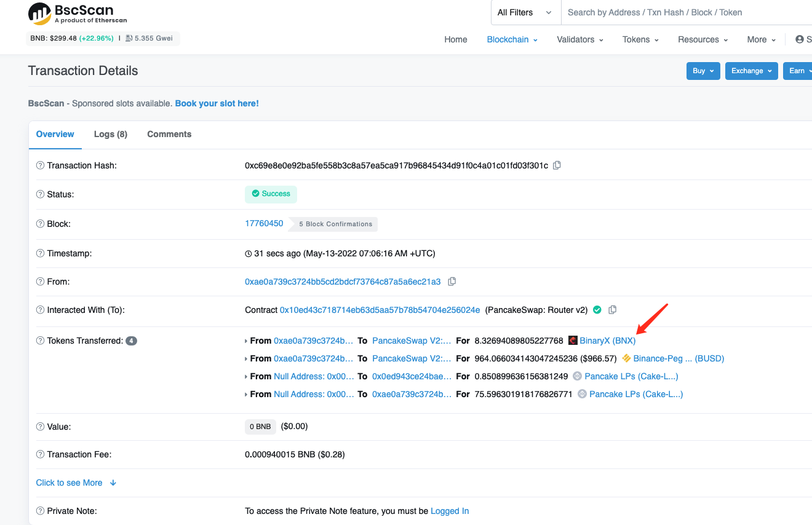Viewport: 812px width, 525px height.
Task: Switch to the Comments tab
Action: [x=169, y=134]
